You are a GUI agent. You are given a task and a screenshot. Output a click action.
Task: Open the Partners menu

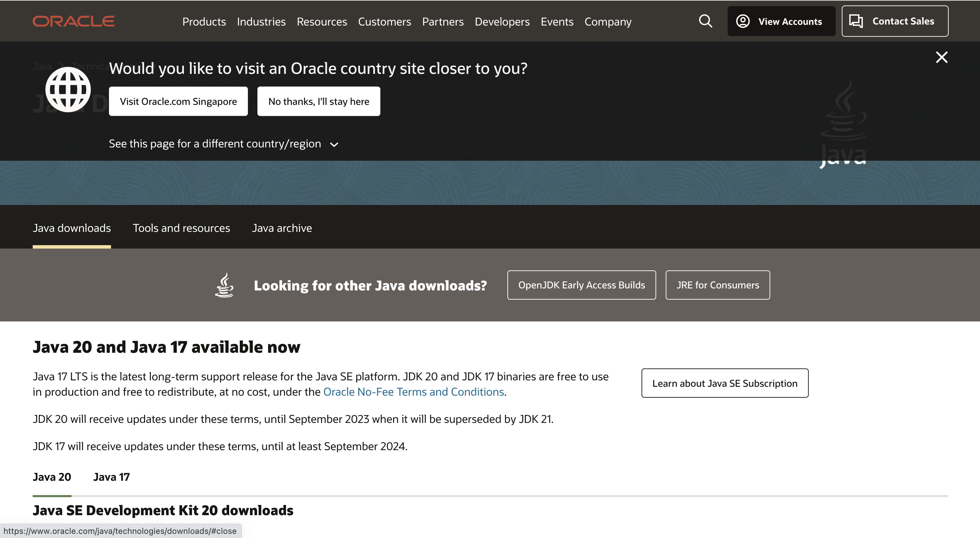443,22
